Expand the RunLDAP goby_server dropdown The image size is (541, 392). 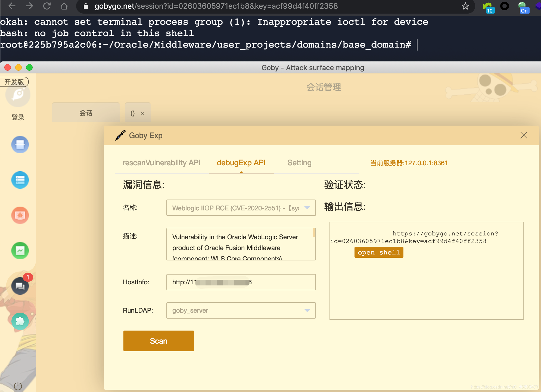pos(307,310)
